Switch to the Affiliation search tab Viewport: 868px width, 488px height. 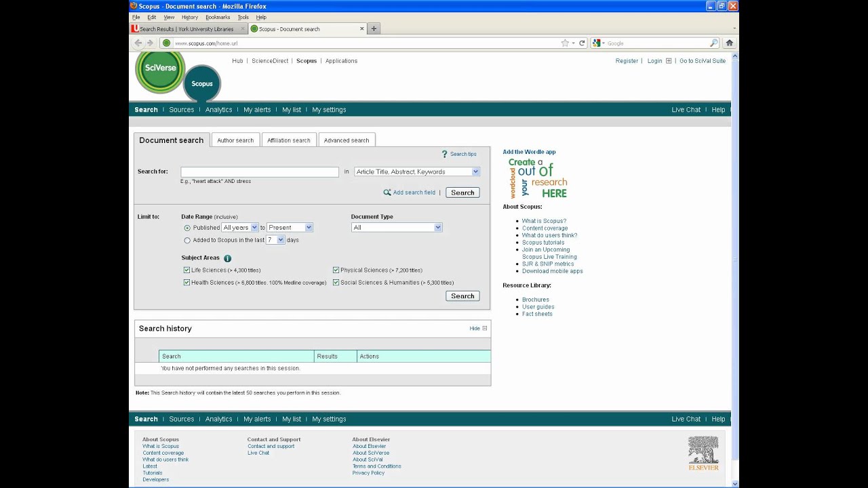[289, 140]
